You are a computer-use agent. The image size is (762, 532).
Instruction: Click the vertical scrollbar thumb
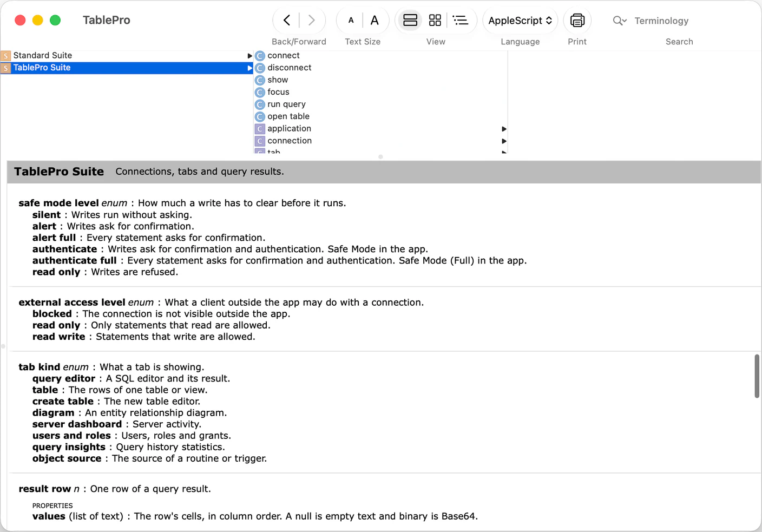(757, 376)
